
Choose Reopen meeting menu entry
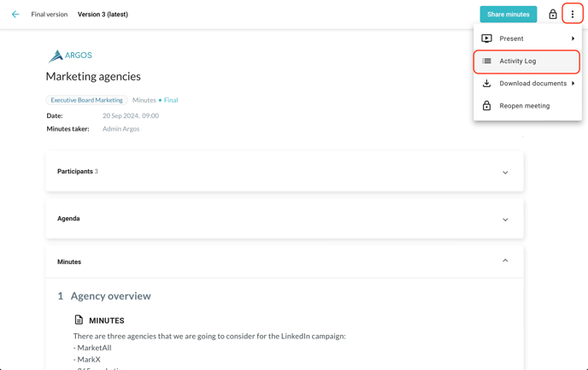[x=525, y=106]
